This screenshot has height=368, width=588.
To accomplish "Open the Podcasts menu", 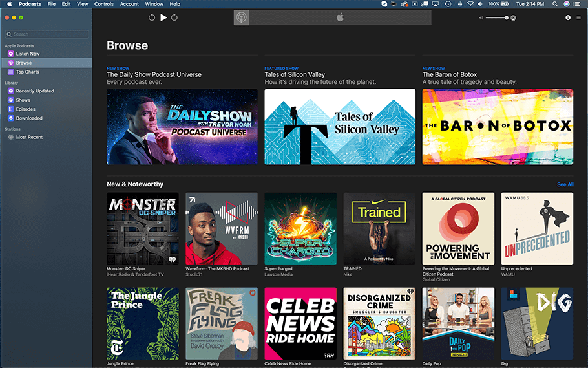I will click(30, 4).
